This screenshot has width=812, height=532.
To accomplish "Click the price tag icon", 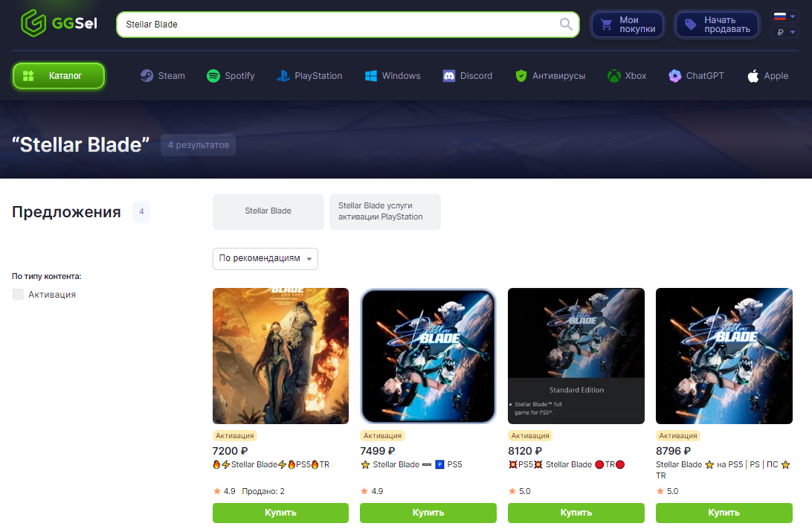I will [690, 25].
